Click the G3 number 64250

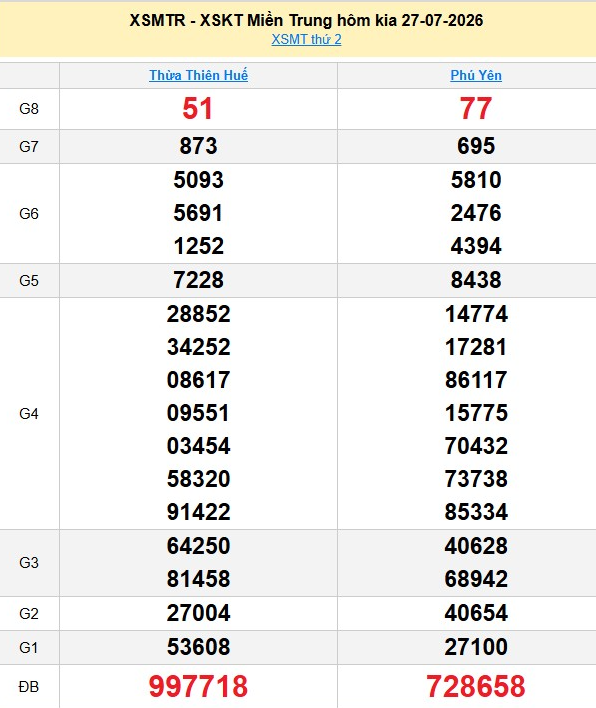(x=198, y=546)
